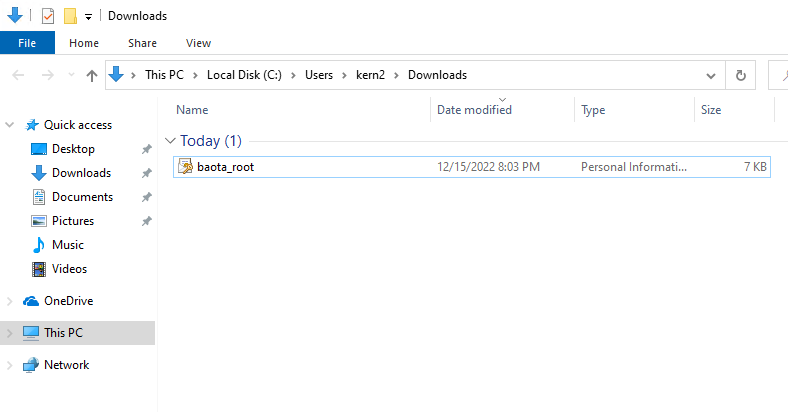Expand the This PC tree node
This screenshot has height=412, width=788.
10,333
